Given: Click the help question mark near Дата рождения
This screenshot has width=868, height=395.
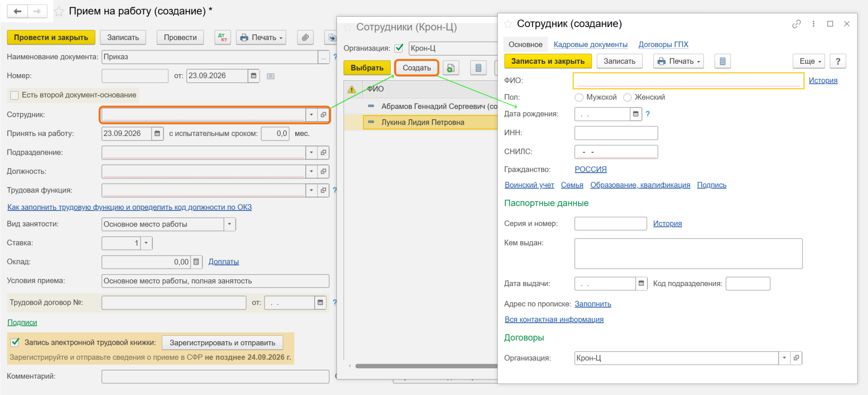Looking at the screenshot, I should [x=647, y=114].
